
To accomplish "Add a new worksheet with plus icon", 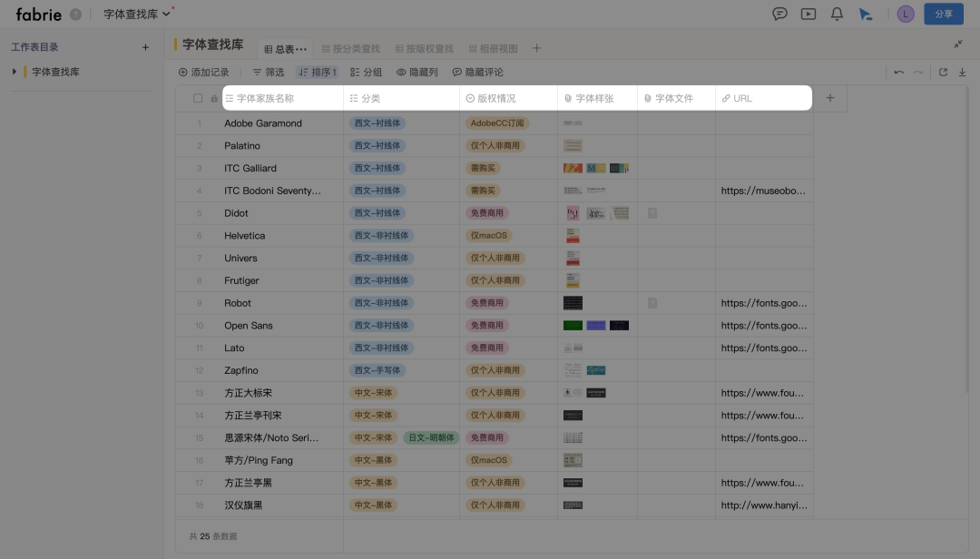I will (x=145, y=47).
